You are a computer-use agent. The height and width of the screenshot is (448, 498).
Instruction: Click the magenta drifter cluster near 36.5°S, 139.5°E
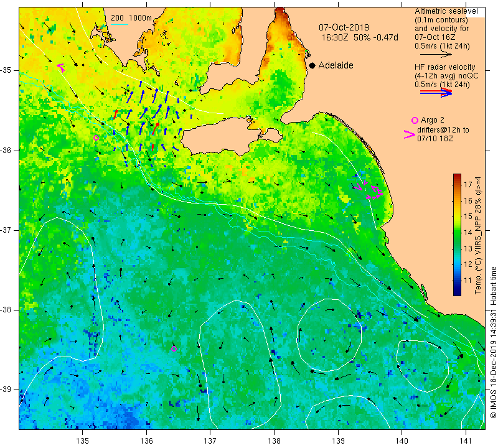[369, 190]
